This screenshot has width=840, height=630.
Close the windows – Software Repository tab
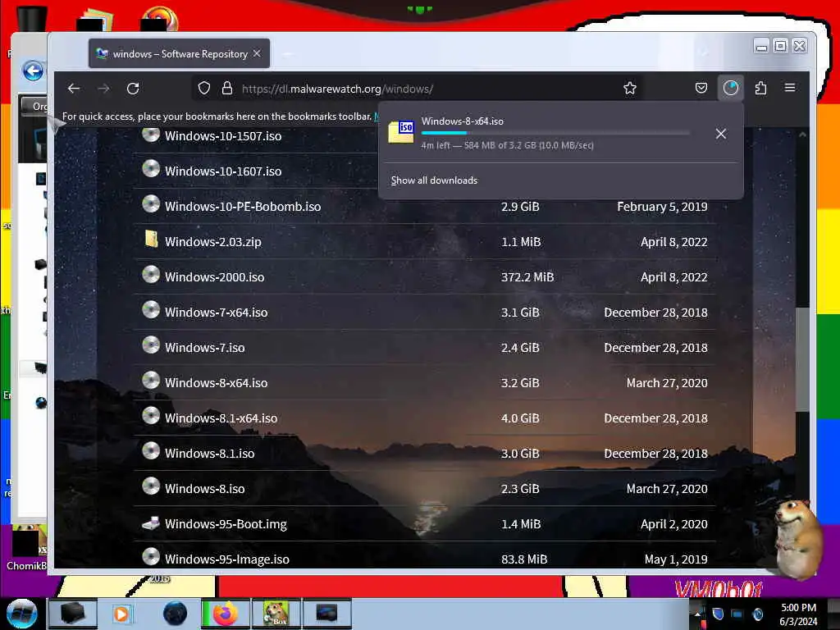click(x=257, y=53)
